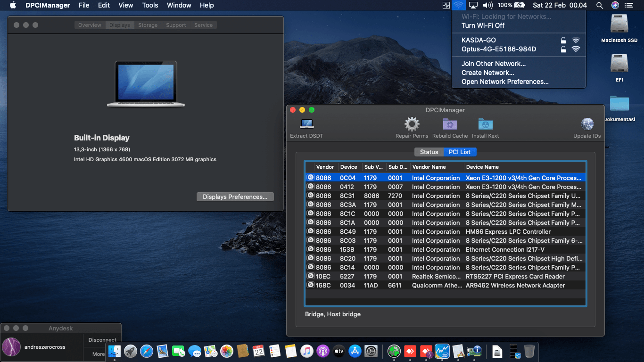Select the 153B Ethernet device row
This screenshot has height=362, width=644.
(446, 249)
